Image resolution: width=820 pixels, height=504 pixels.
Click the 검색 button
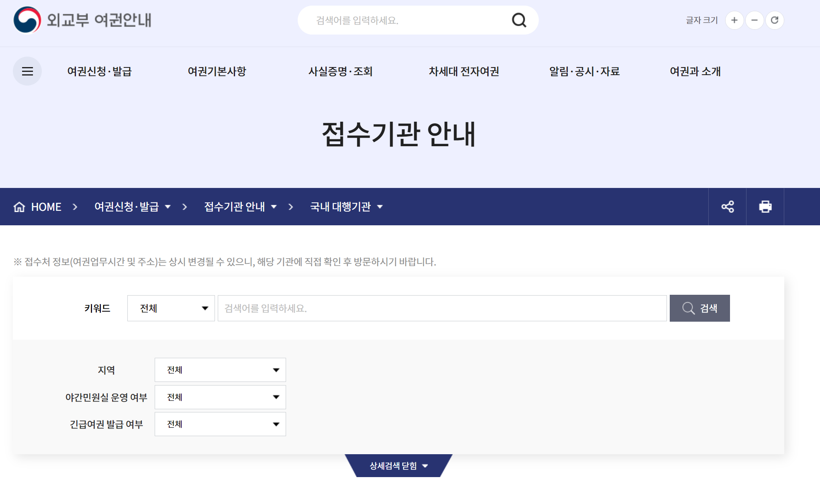coord(699,308)
